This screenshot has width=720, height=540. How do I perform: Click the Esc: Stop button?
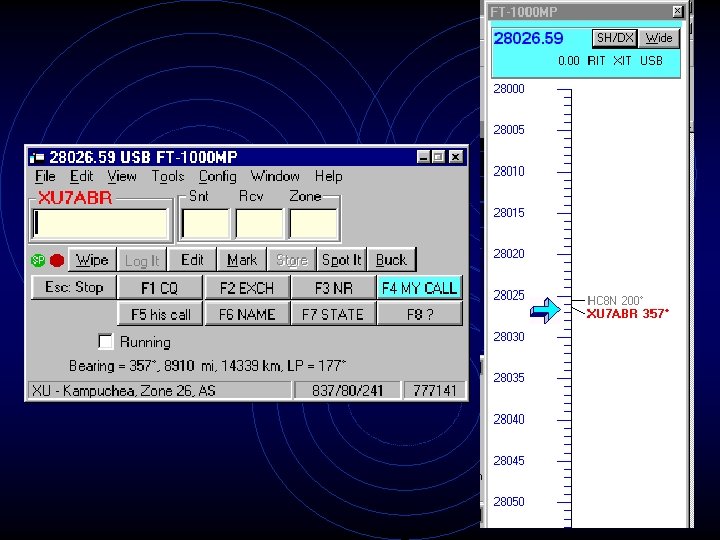click(74, 287)
